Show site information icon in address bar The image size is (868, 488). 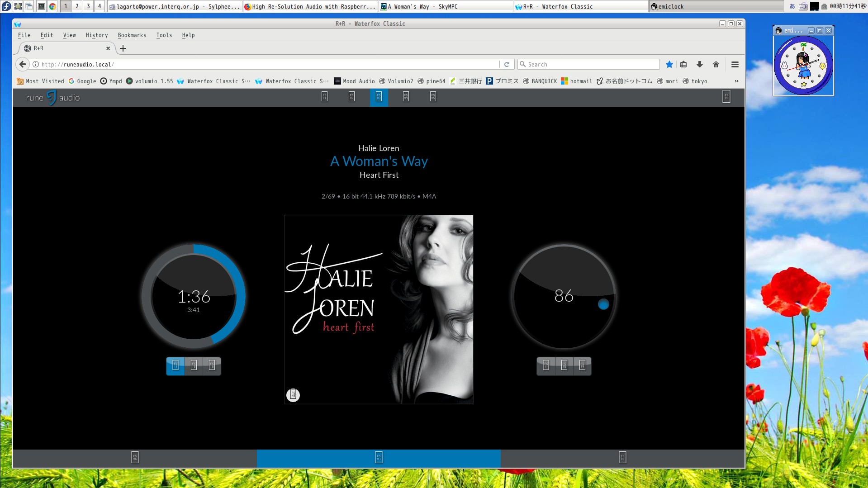tap(36, 65)
